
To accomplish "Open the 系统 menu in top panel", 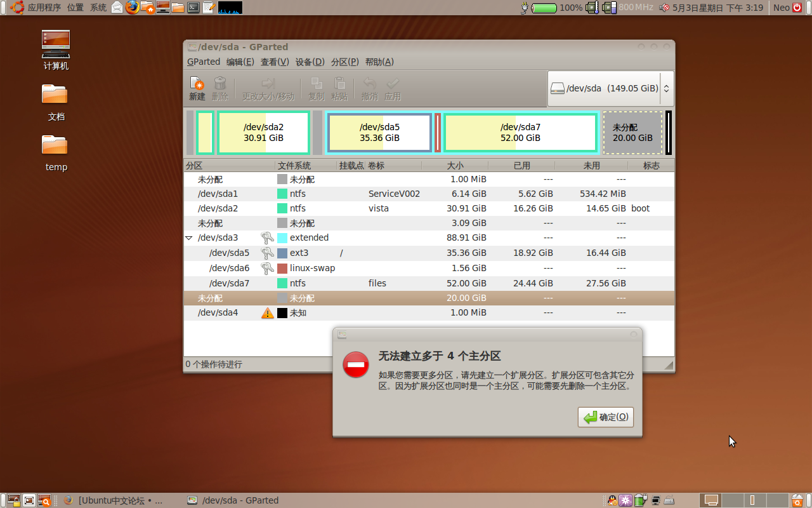I will coord(98,8).
